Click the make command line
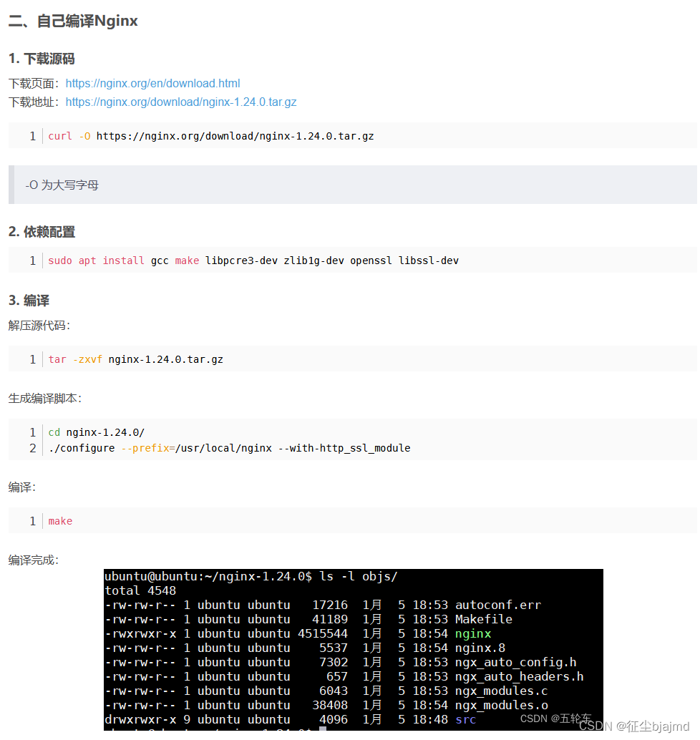 [x=60, y=521]
